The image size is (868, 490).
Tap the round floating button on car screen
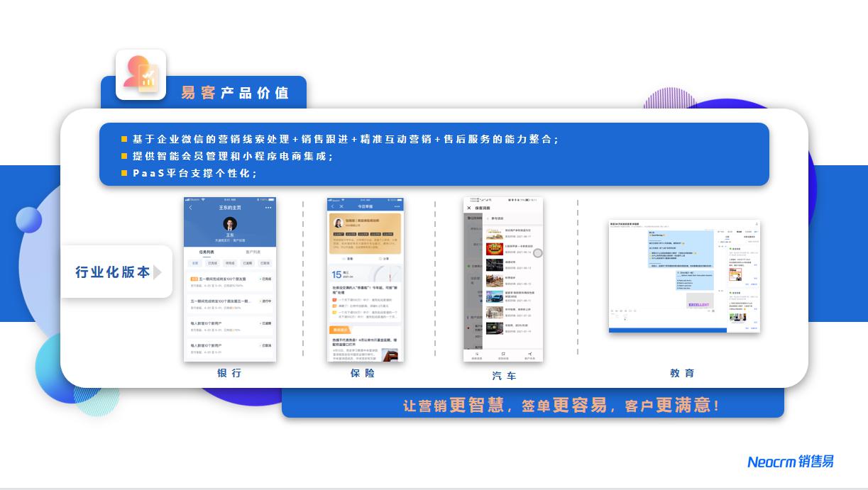[x=538, y=253]
